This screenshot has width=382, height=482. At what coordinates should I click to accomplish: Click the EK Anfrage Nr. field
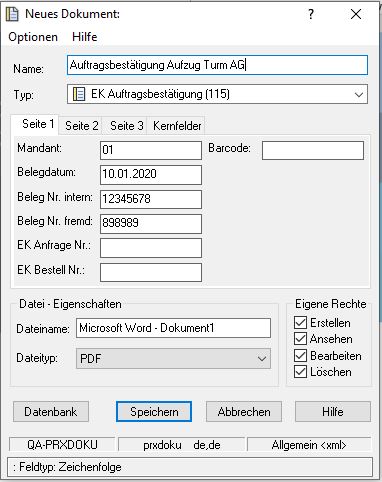point(151,248)
